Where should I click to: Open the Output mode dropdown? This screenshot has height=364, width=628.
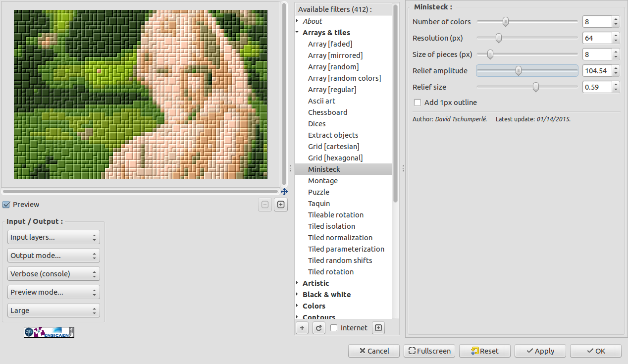click(53, 256)
